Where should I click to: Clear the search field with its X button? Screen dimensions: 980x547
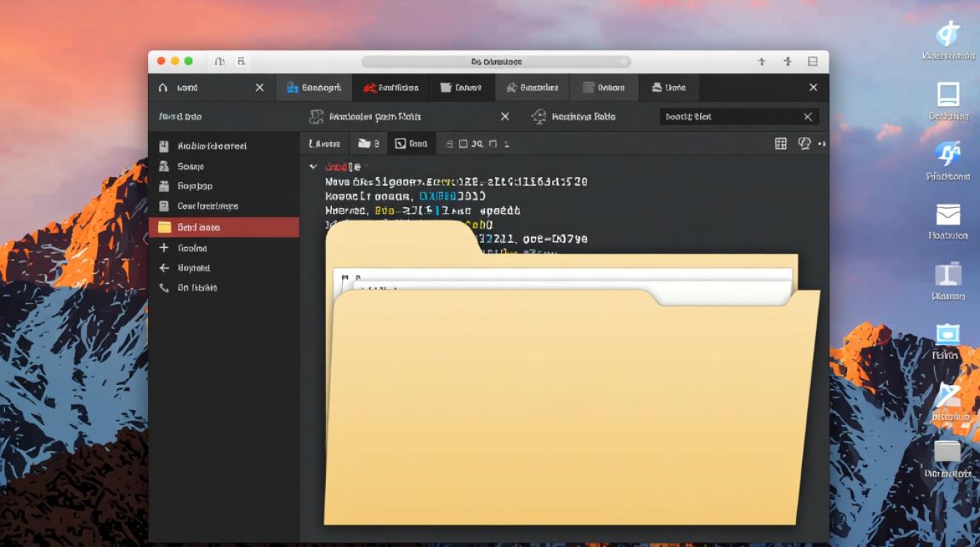click(808, 117)
